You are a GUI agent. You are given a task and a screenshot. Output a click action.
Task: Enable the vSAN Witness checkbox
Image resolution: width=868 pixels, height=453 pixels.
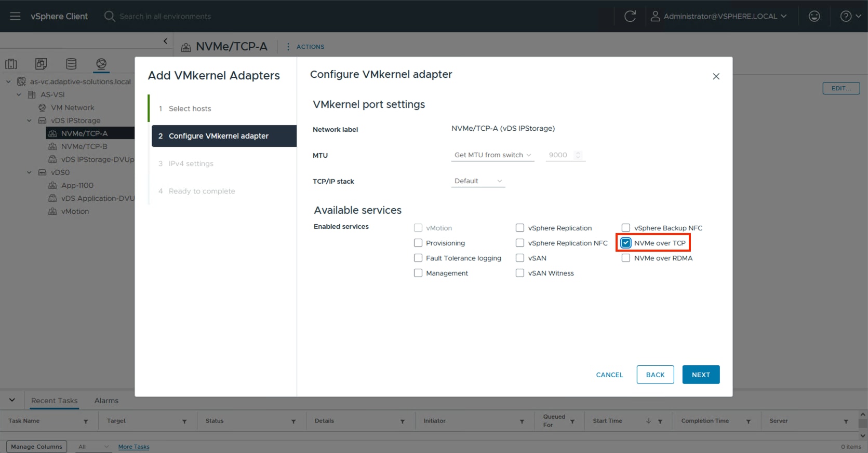[x=520, y=273]
